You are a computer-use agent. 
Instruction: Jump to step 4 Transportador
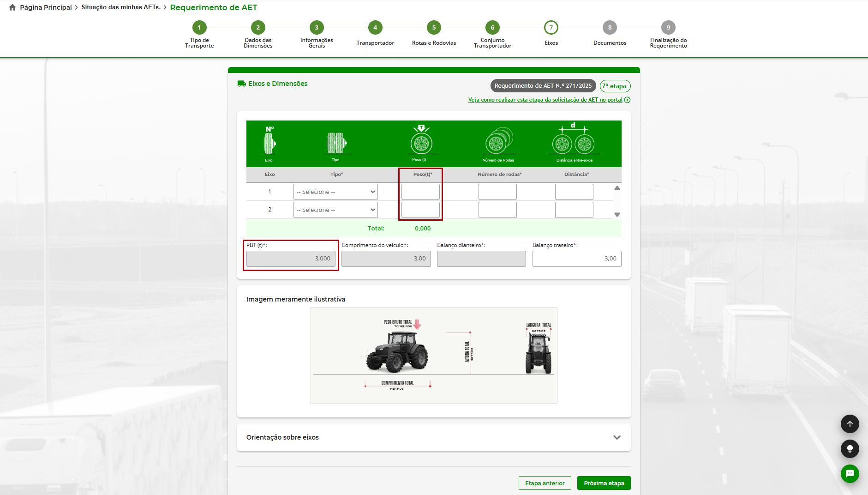375,28
